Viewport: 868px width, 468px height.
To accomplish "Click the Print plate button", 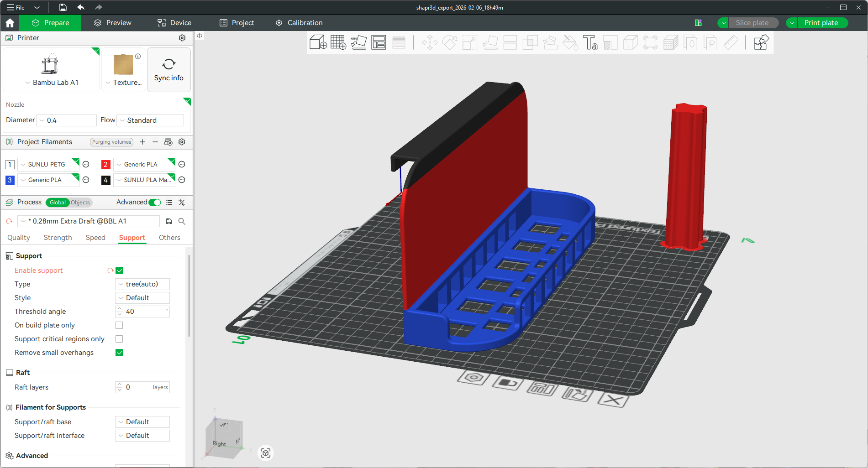I will click(x=822, y=23).
